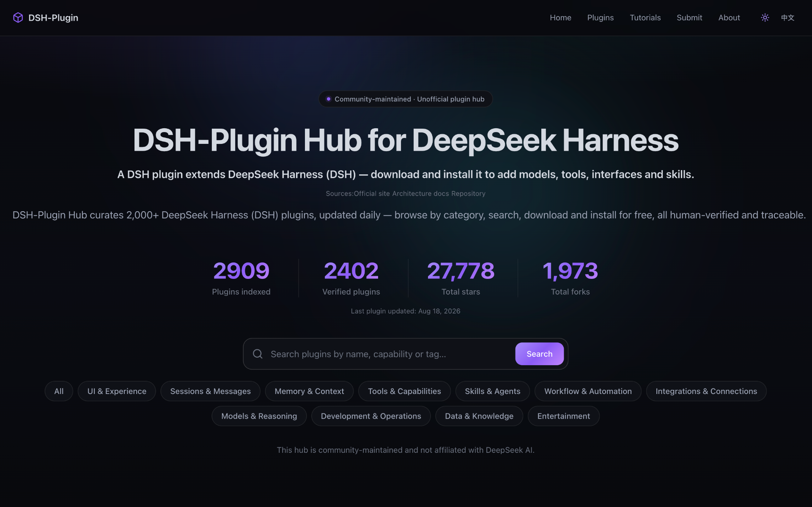Click the DSH-Plugin Hub for DeepSeek Harness heading

[x=406, y=140]
